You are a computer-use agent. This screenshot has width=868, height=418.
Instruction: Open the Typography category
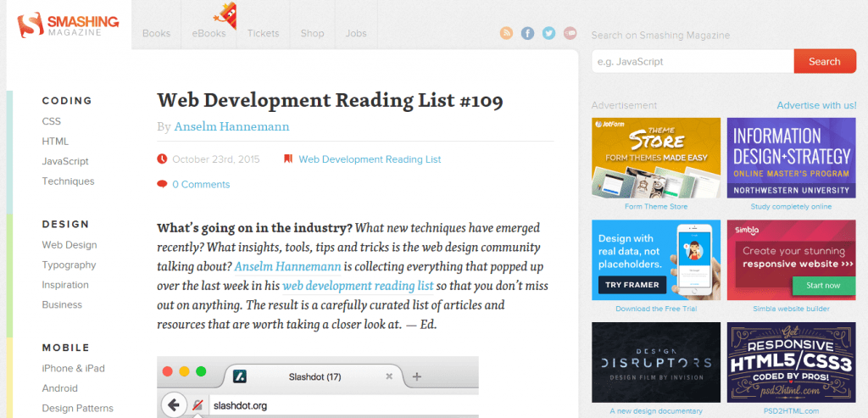pos(70,265)
